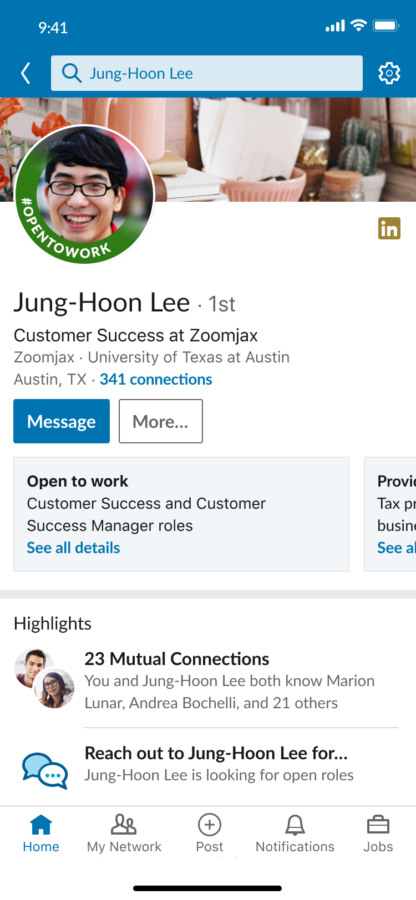
Task: Open the Notifications bell icon
Action: [x=295, y=825]
